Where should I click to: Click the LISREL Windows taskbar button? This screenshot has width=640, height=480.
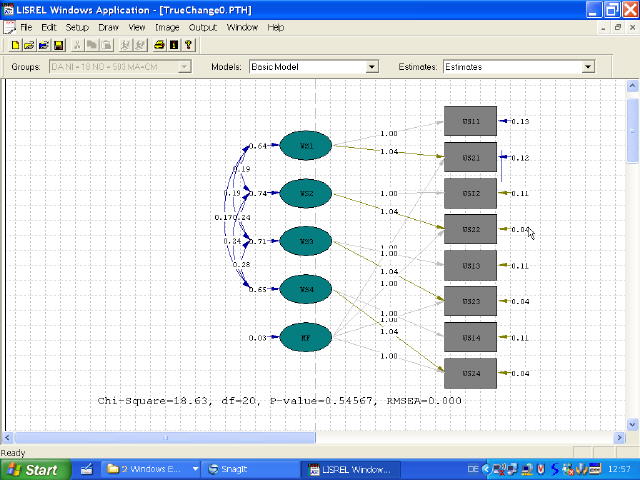coord(353,469)
